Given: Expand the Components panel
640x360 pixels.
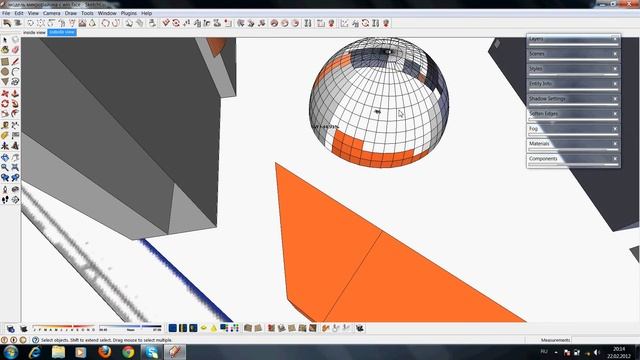Looking at the screenshot, I should pyautogui.click(x=573, y=159).
